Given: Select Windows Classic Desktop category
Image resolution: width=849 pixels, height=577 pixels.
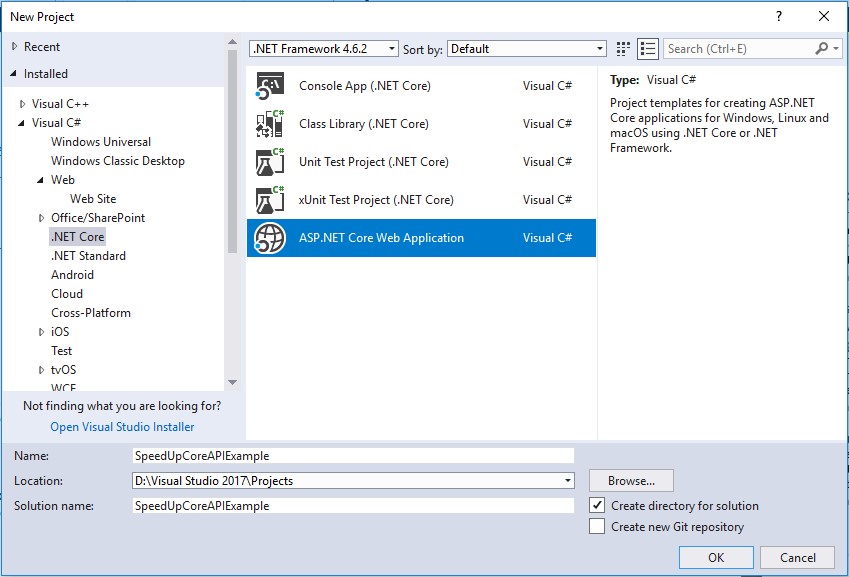Looking at the screenshot, I should click(x=117, y=161).
